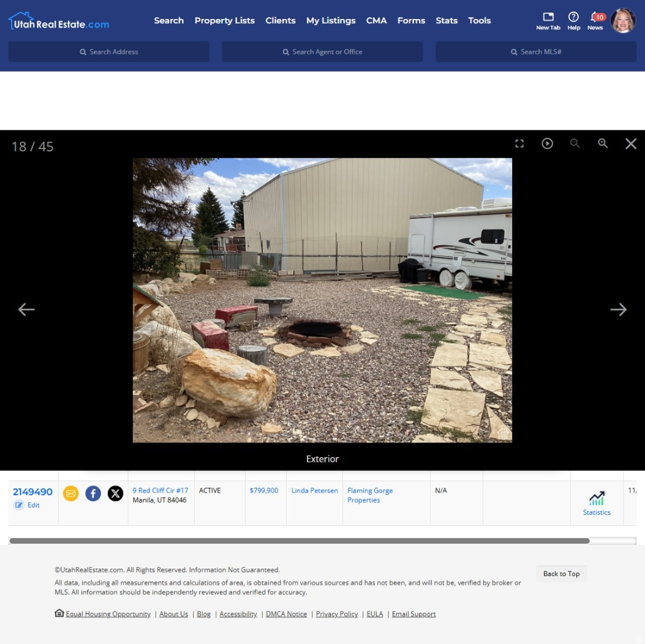Screen dimensions: 645x644
Task: Post listing 2149490 to X
Action: 116,493
